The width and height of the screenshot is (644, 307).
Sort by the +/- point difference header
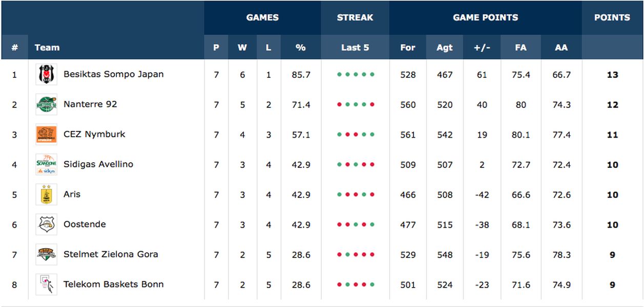point(482,48)
